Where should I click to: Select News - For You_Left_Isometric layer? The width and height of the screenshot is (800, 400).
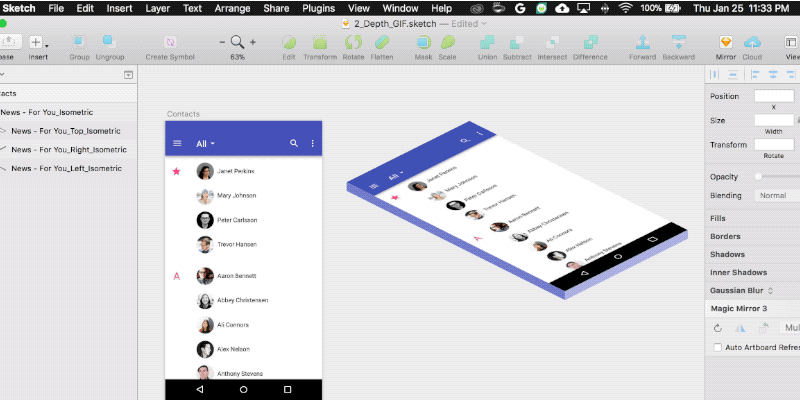68,168
